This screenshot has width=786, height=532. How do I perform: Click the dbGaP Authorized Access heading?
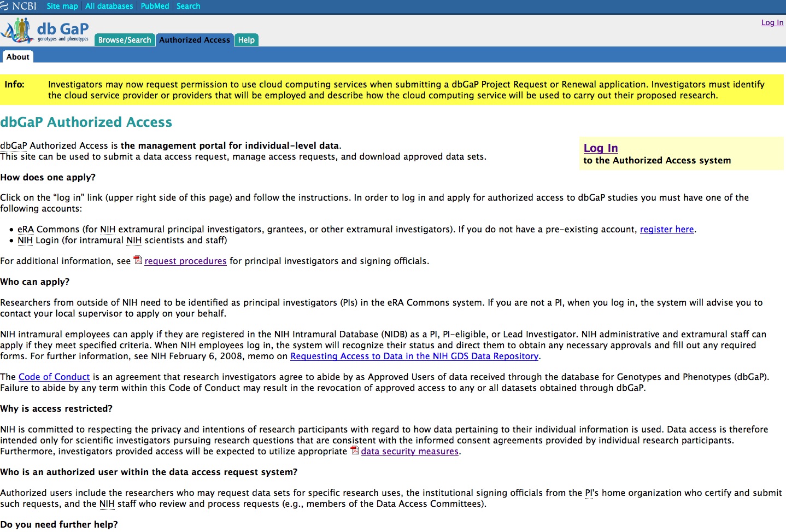point(86,122)
